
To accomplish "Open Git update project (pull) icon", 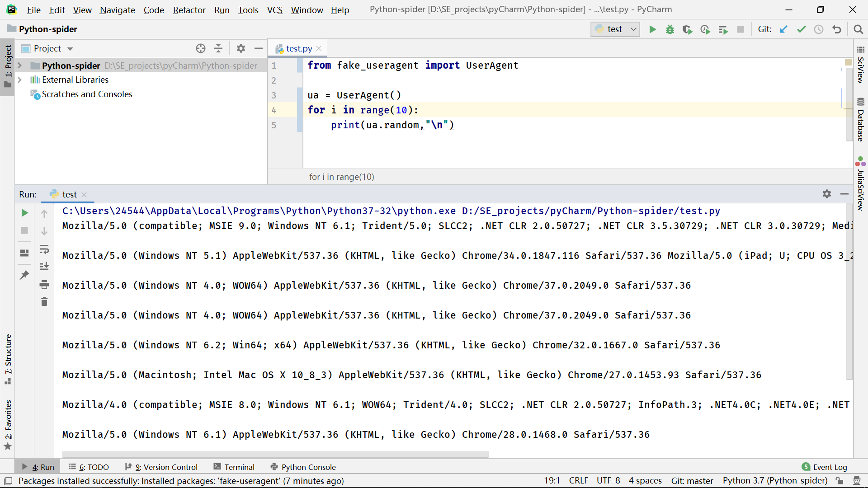I will 783,29.
